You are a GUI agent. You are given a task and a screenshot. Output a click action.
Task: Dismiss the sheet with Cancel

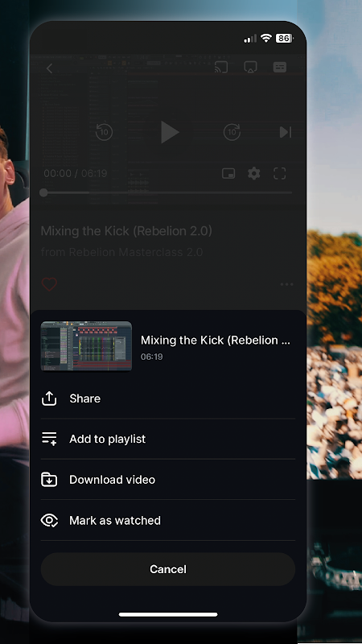pyautogui.click(x=168, y=569)
